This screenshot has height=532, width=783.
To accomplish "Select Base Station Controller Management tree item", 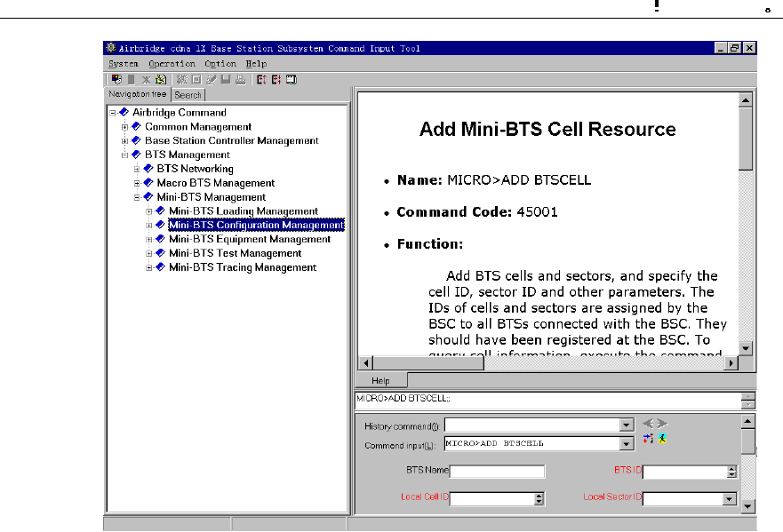I will pyautogui.click(x=232, y=140).
